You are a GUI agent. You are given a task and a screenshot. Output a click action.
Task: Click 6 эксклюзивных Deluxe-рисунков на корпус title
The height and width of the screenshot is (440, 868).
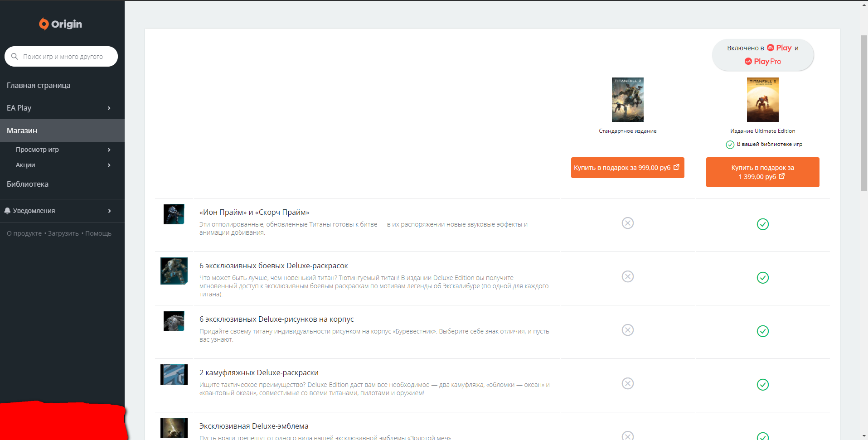[276, 319]
